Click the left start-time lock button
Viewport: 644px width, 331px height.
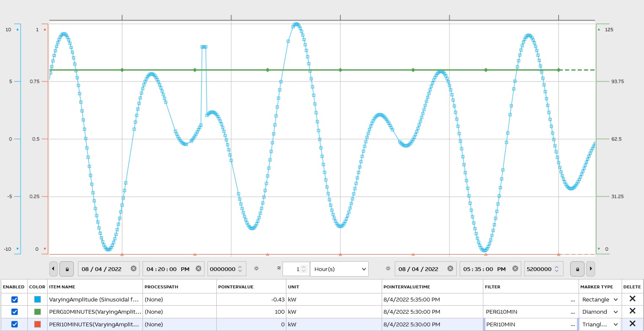coord(67,269)
